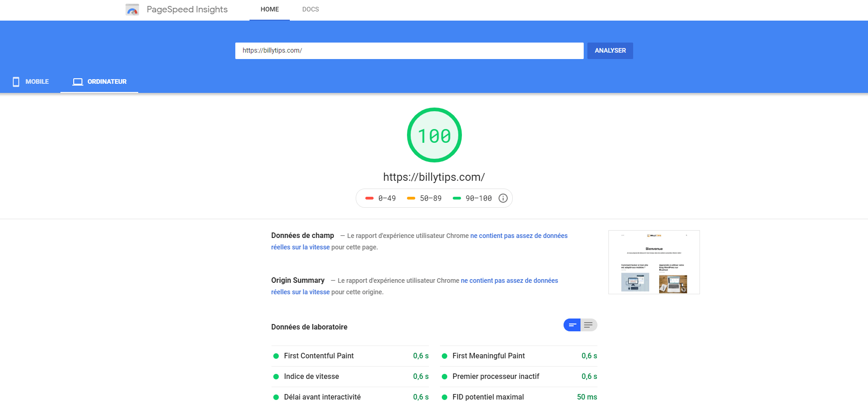Click the URL input field
868x405 pixels.
(409, 51)
